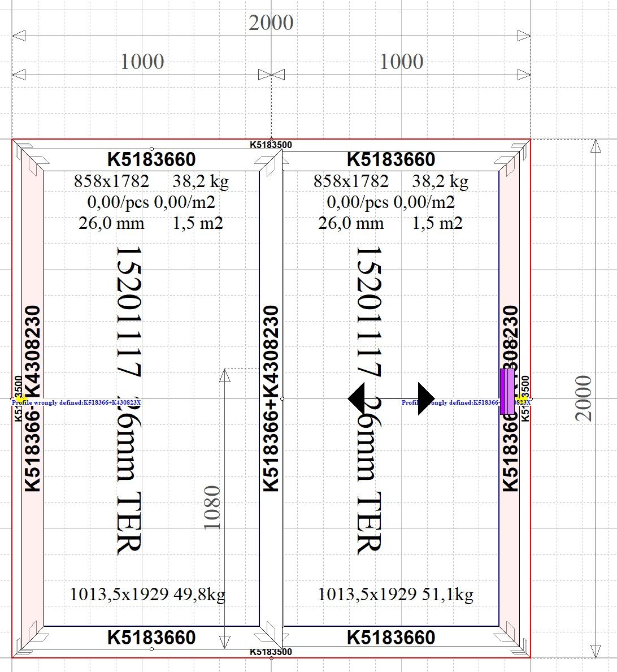
Task: Click the K5183500 frame label at top center
Action: coord(271,145)
